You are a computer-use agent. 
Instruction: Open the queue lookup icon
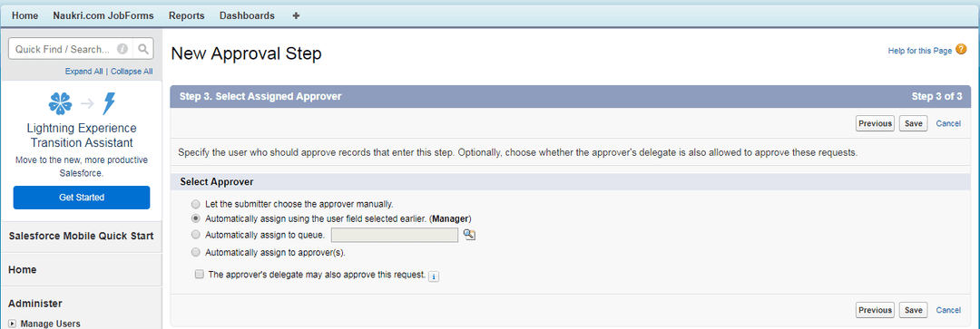tap(469, 235)
